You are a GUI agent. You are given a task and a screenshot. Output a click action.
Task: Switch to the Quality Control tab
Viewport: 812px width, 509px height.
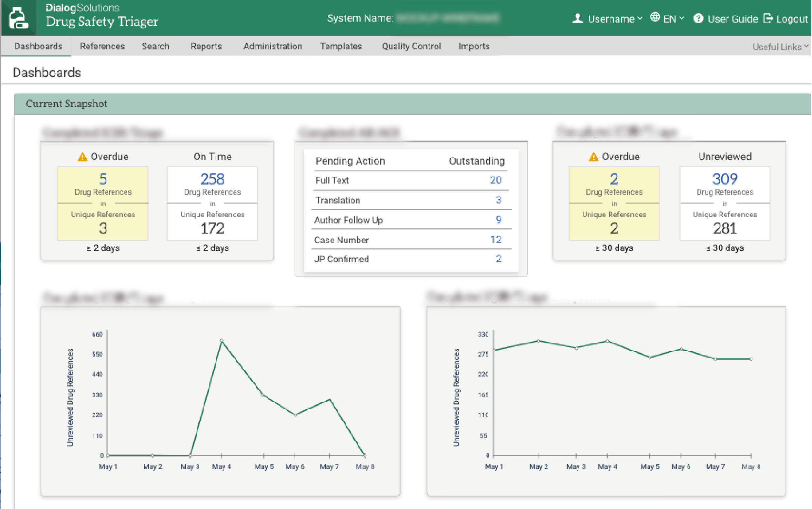(411, 46)
